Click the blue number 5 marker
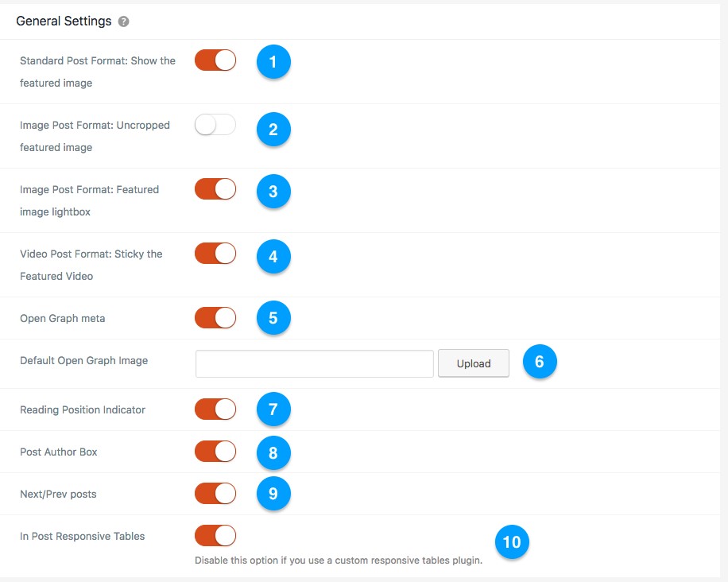 pyautogui.click(x=273, y=318)
